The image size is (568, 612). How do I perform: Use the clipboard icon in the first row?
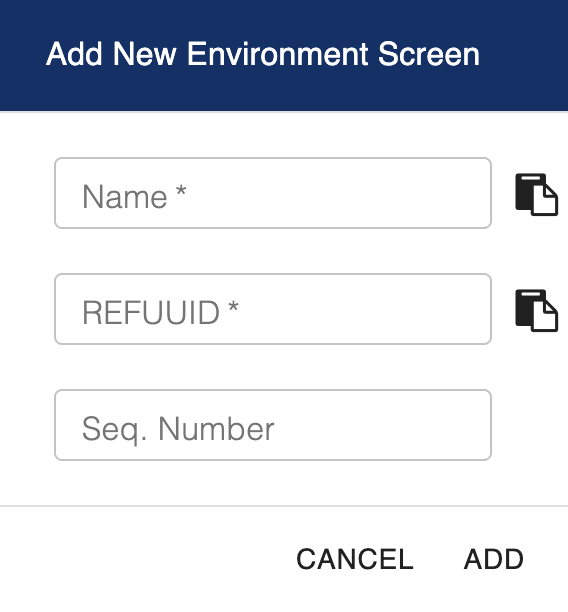(x=536, y=194)
